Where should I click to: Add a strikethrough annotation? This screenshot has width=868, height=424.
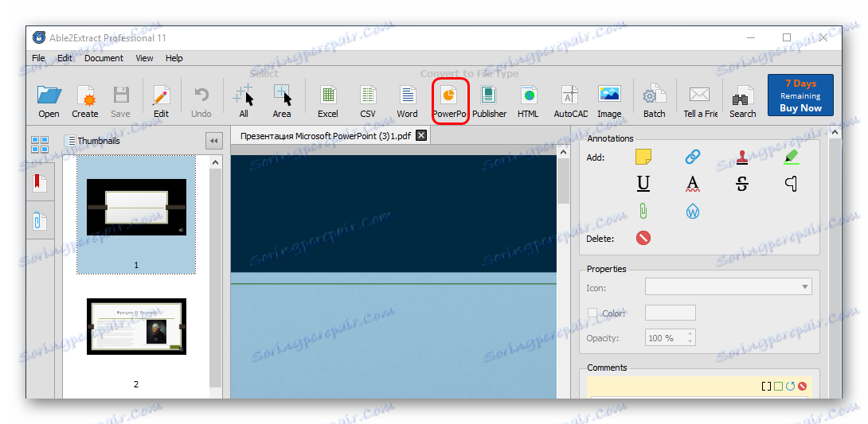742,184
